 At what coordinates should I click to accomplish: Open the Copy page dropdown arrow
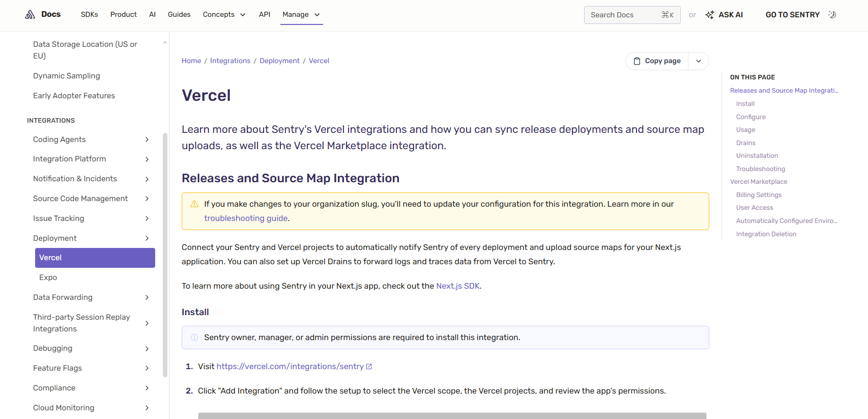699,61
